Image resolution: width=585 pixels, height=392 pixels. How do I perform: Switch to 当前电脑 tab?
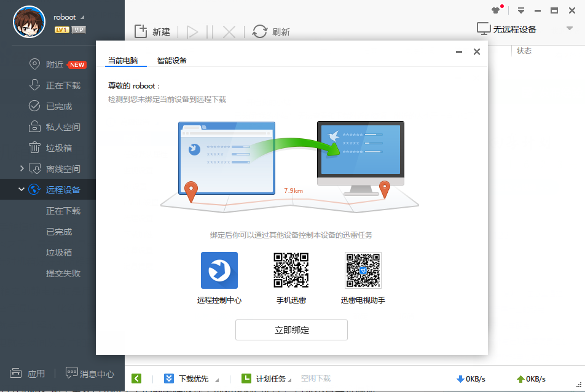[123, 60]
